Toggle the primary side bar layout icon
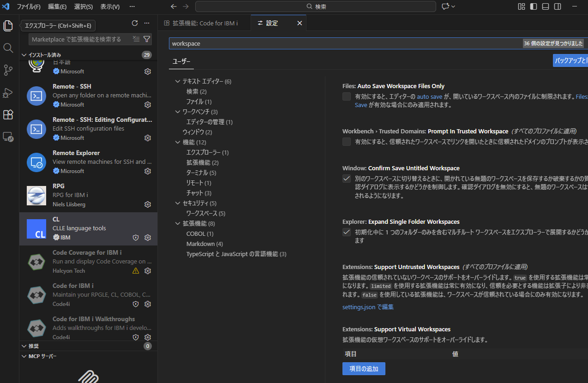 point(534,6)
